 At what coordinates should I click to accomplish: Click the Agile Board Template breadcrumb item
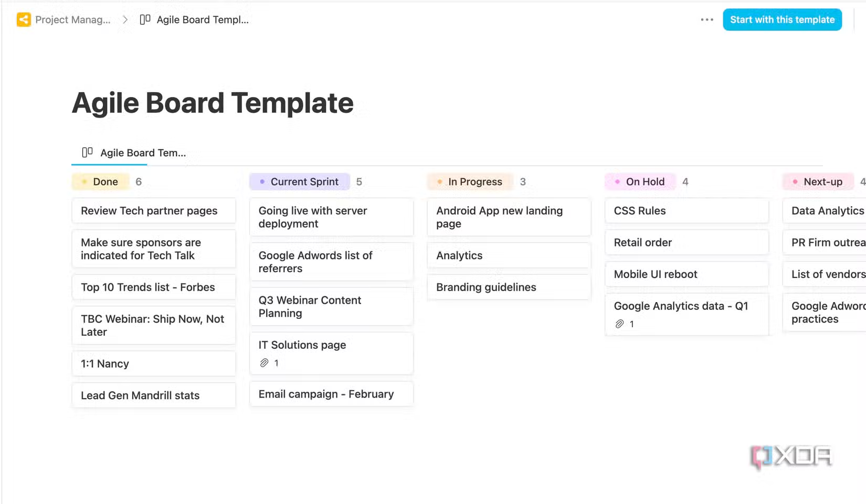tap(202, 20)
